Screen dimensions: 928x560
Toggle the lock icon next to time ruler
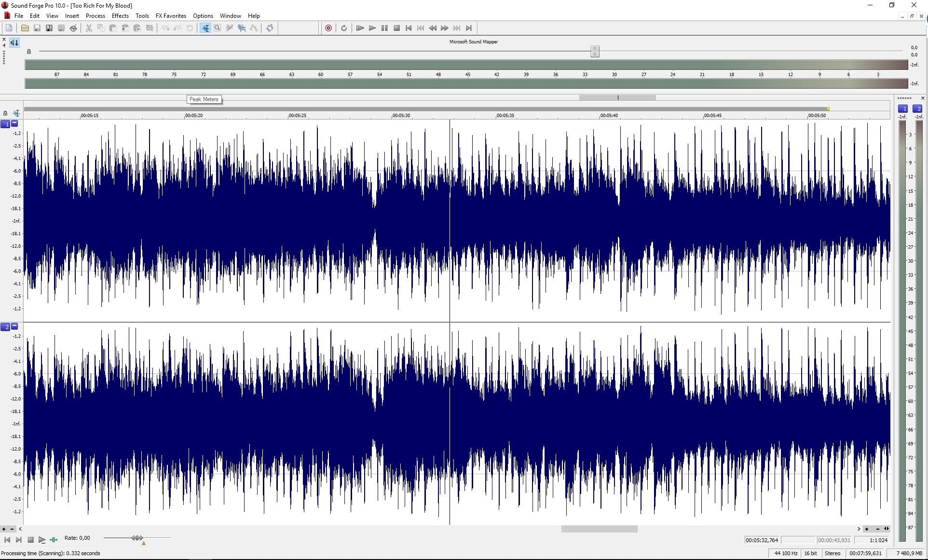(5, 113)
